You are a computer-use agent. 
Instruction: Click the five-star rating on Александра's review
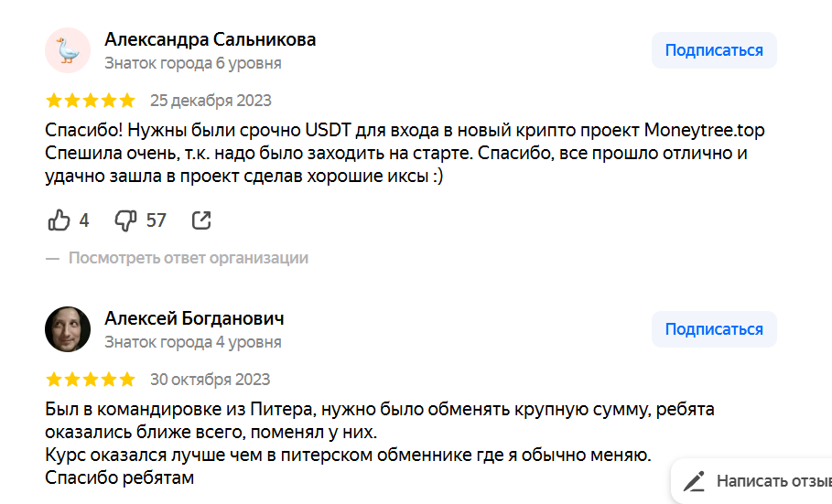tap(90, 101)
